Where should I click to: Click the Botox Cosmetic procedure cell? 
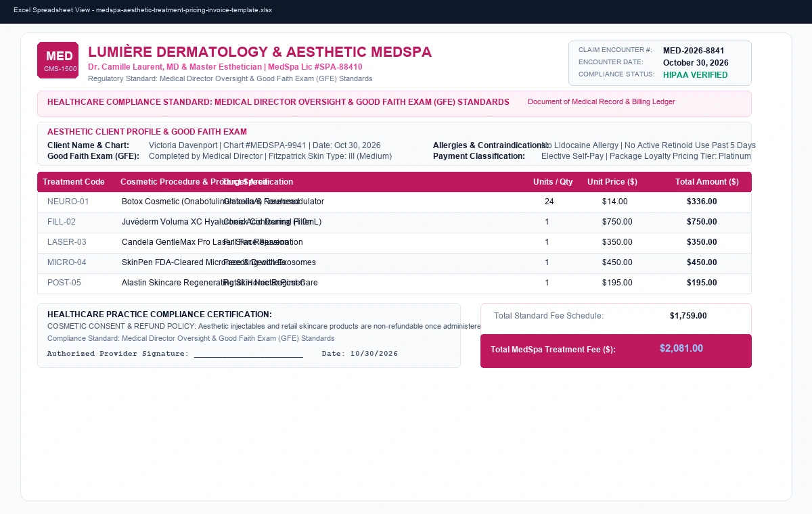pos(223,202)
